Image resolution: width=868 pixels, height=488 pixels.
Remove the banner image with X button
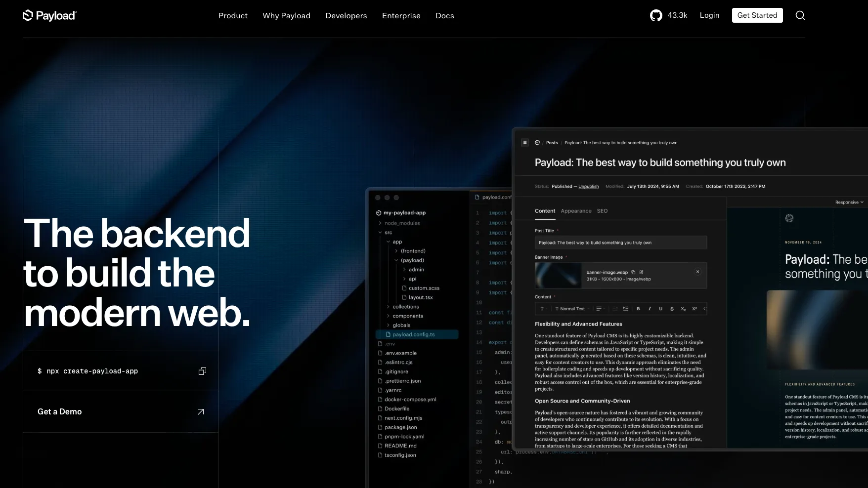697,272
